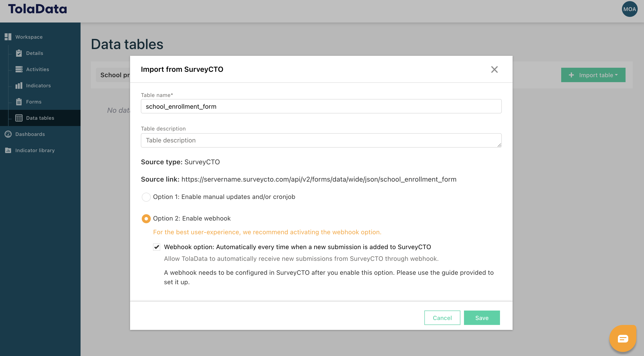Click the Details clipboard icon
644x356 pixels.
tap(19, 53)
